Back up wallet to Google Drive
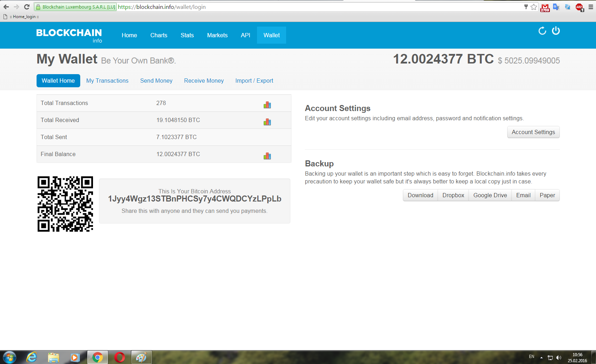The width and height of the screenshot is (596, 364). [490, 195]
